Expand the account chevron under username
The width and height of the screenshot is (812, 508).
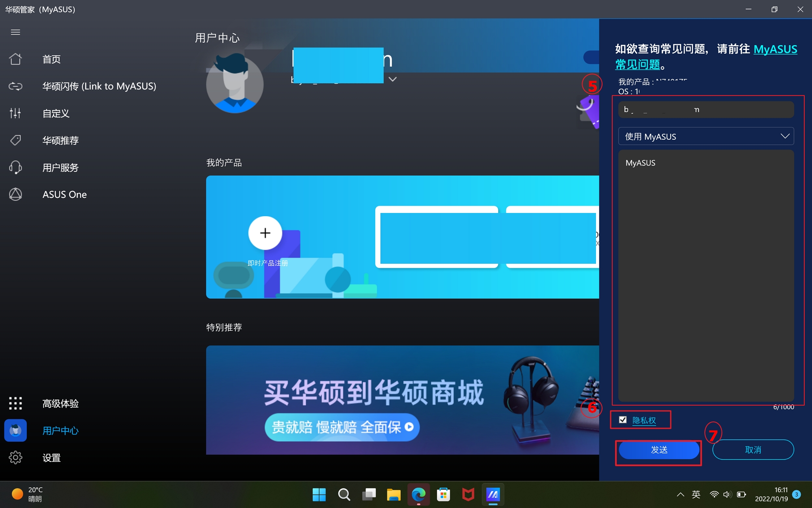pos(392,79)
